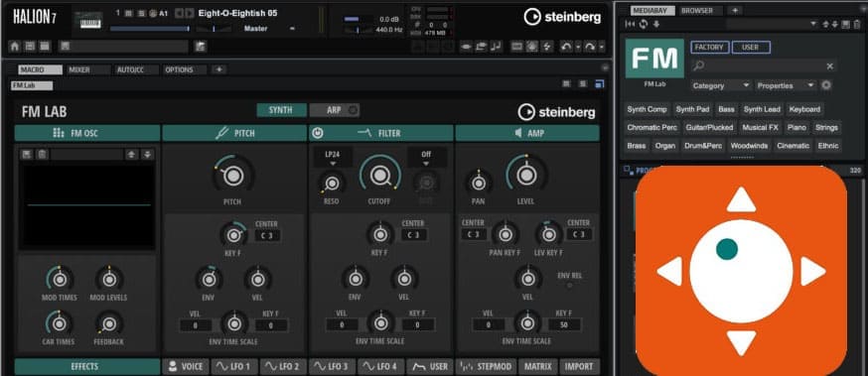Viewport: 868px width, 376px height.
Task: Open the MediaBay preset list dropdown arrow
Action: 813,24
